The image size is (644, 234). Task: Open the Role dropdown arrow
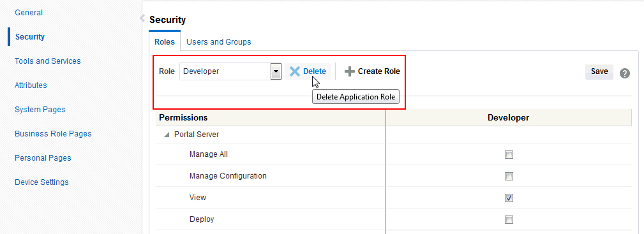[x=276, y=71]
